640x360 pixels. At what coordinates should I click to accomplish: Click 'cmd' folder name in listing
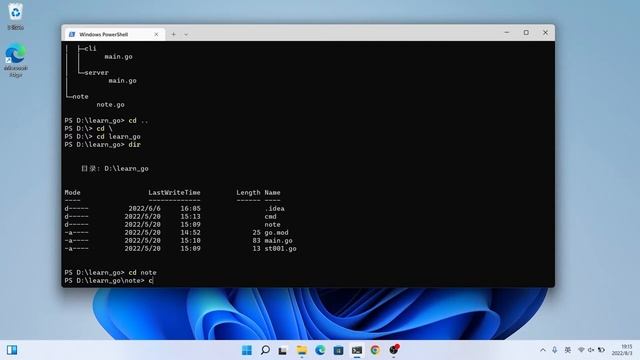tap(270, 216)
